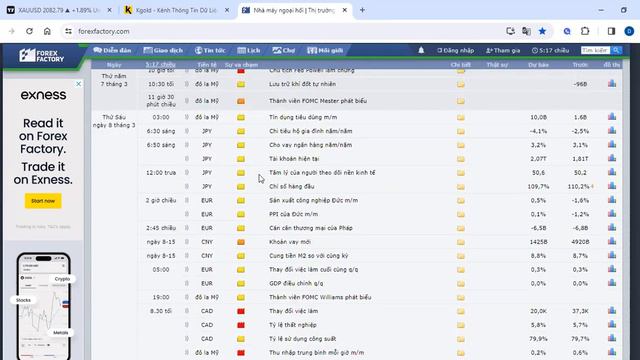Open event Thành viên FOMC Williams phát biểu
This screenshot has height=360, width=640.
320,297
